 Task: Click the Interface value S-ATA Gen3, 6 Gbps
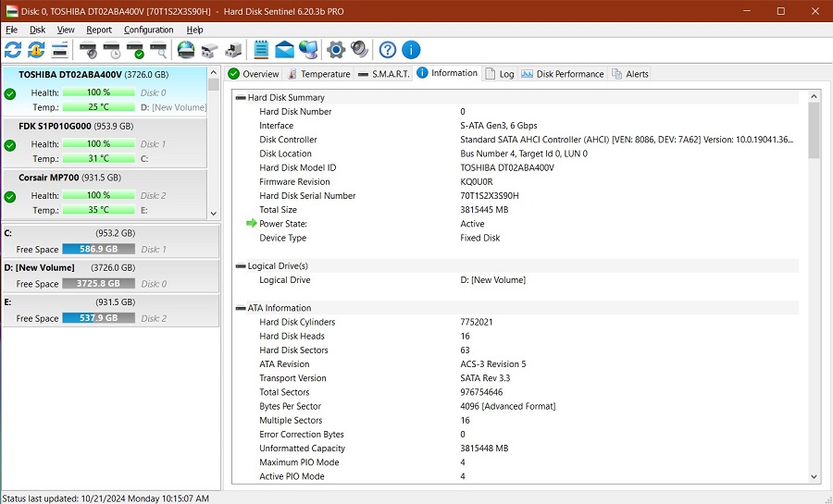[x=498, y=126]
